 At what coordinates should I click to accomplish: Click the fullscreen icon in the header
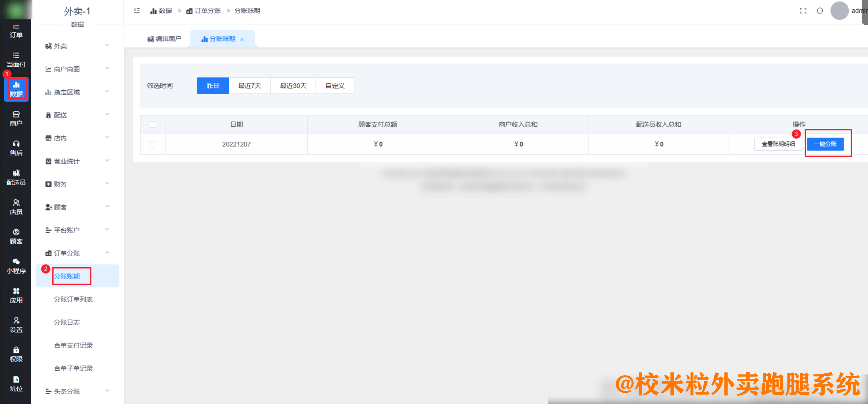click(803, 10)
